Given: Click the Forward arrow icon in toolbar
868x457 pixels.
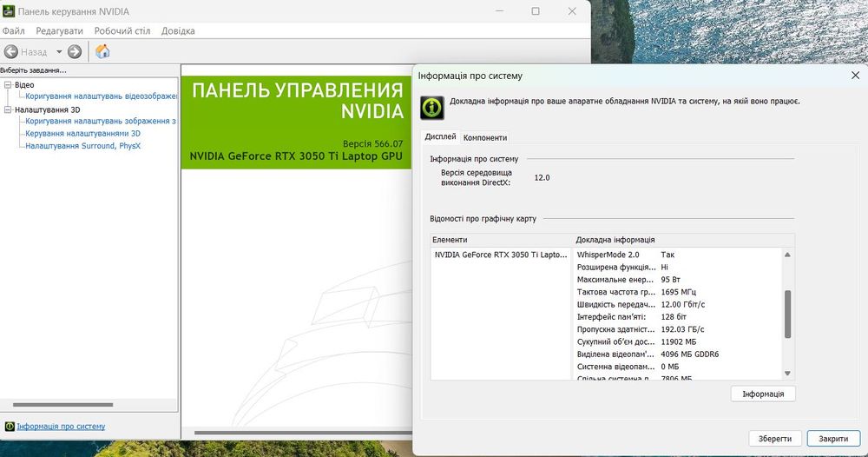Looking at the screenshot, I should [x=75, y=52].
